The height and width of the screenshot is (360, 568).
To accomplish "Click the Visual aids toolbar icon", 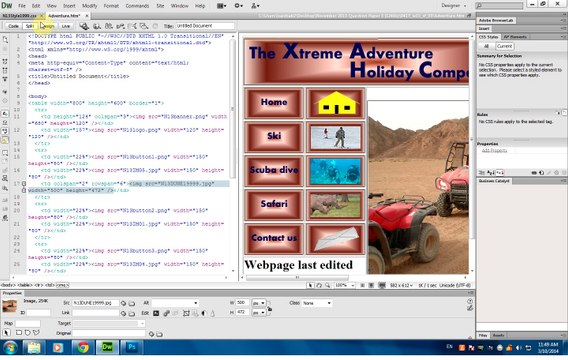I will tap(144, 26).
